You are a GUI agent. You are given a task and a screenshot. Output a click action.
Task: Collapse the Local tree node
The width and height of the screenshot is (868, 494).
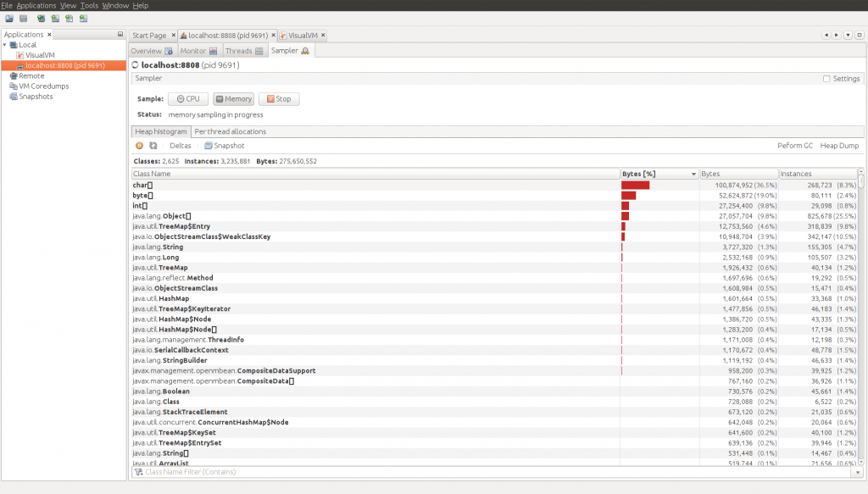click(x=5, y=45)
